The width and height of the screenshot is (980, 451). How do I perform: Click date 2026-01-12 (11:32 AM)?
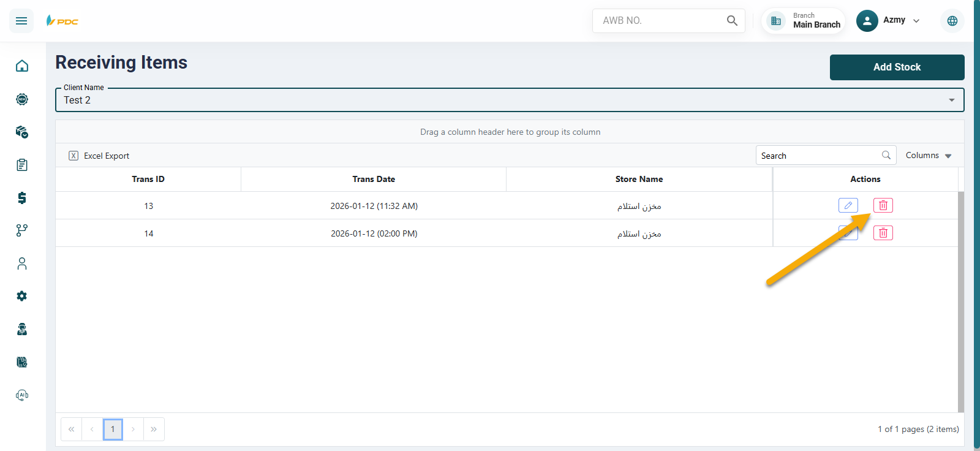point(374,206)
